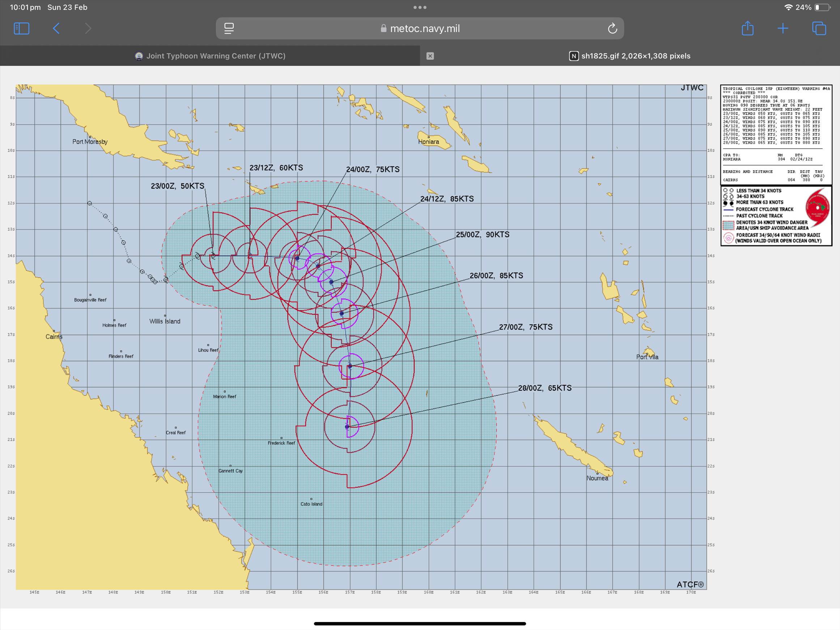The width and height of the screenshot is (840, 630).
Task: Tap the forward navigation arrow
Action: pyautogui.click(x=88, y=29)
